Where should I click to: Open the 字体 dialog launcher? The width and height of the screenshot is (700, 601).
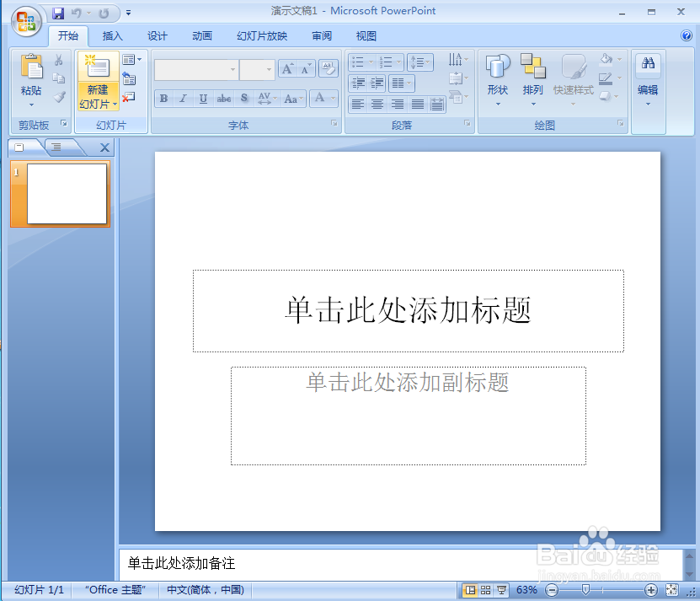(334, 123)
